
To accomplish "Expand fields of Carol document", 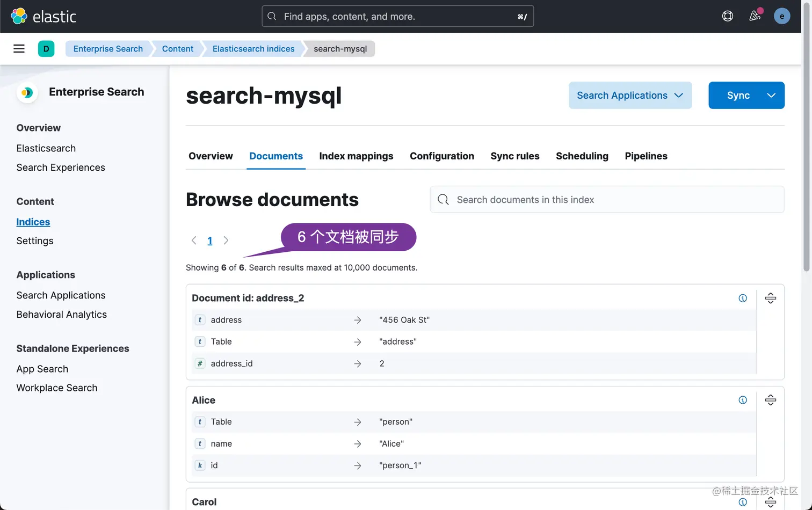I will tap(771, 502).
